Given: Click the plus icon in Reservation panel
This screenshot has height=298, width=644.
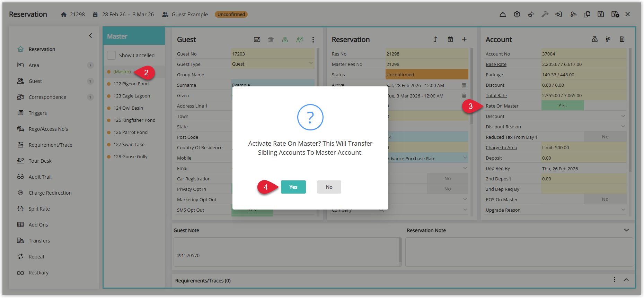Looking at the screenshot, I should tap(464, 40).
